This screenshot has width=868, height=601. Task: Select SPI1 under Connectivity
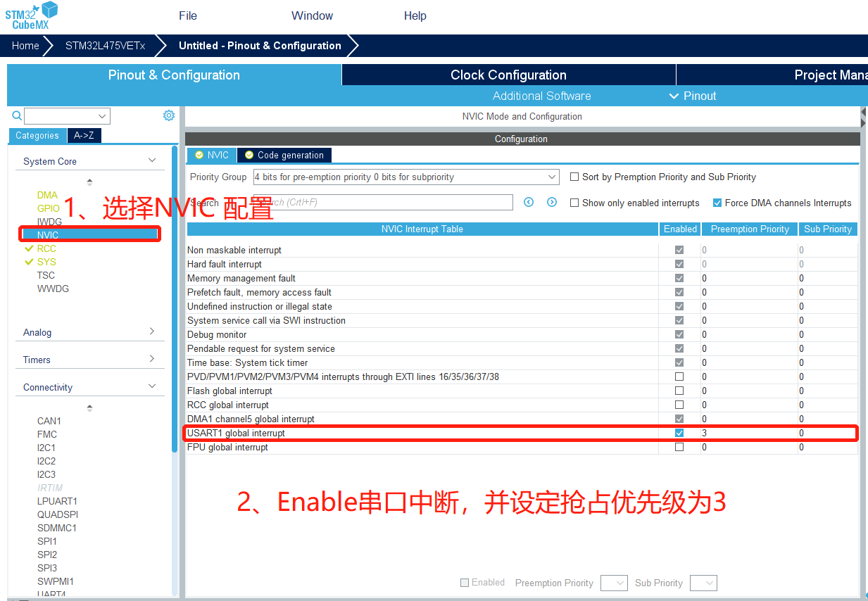click(47, 541)
